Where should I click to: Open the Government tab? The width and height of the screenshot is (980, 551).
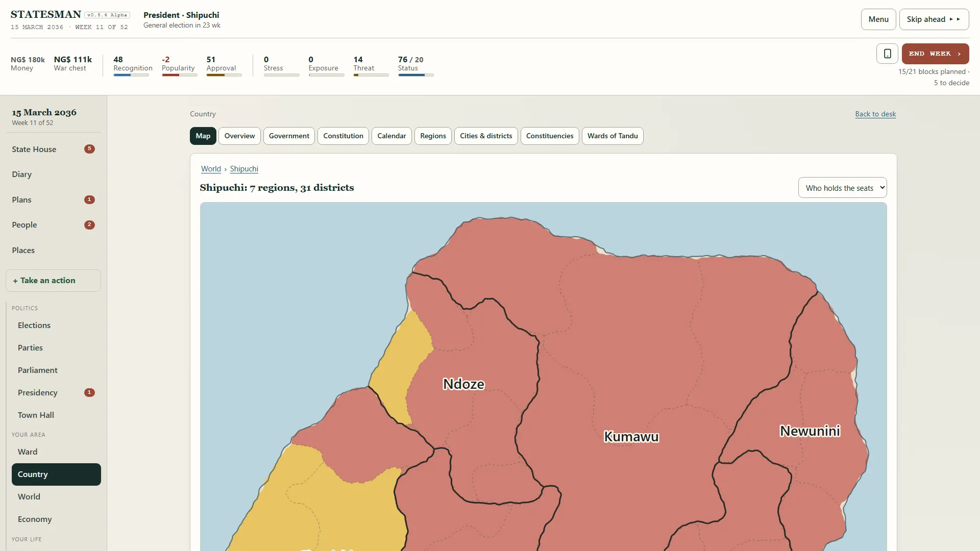click(289, 136)
